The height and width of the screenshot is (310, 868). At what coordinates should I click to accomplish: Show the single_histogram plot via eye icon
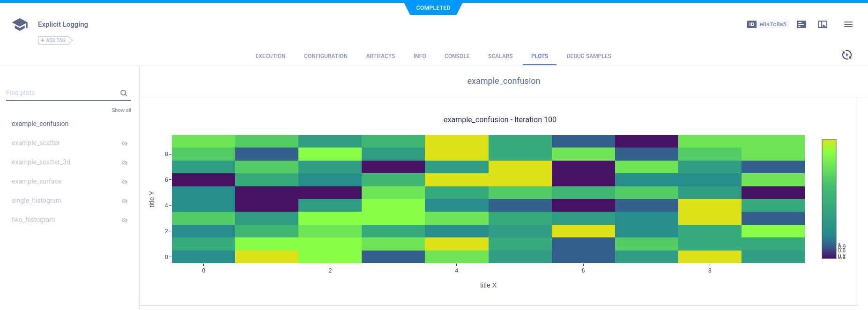[x=125, y=201]
